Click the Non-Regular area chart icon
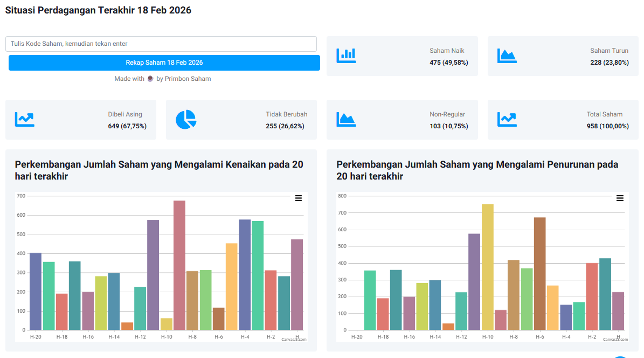Viewport: 644px width, 358px height. point(346,119)
